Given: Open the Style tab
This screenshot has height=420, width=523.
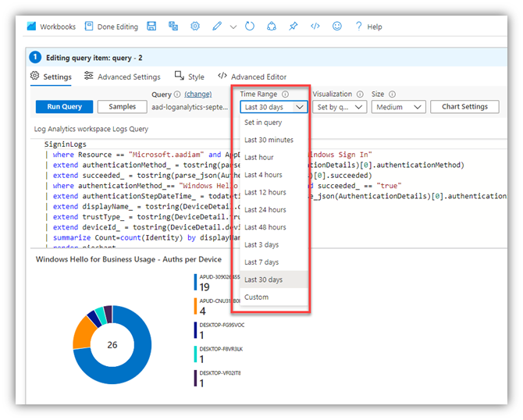Looking at the screenshot, I should click(x=190, y=77).
